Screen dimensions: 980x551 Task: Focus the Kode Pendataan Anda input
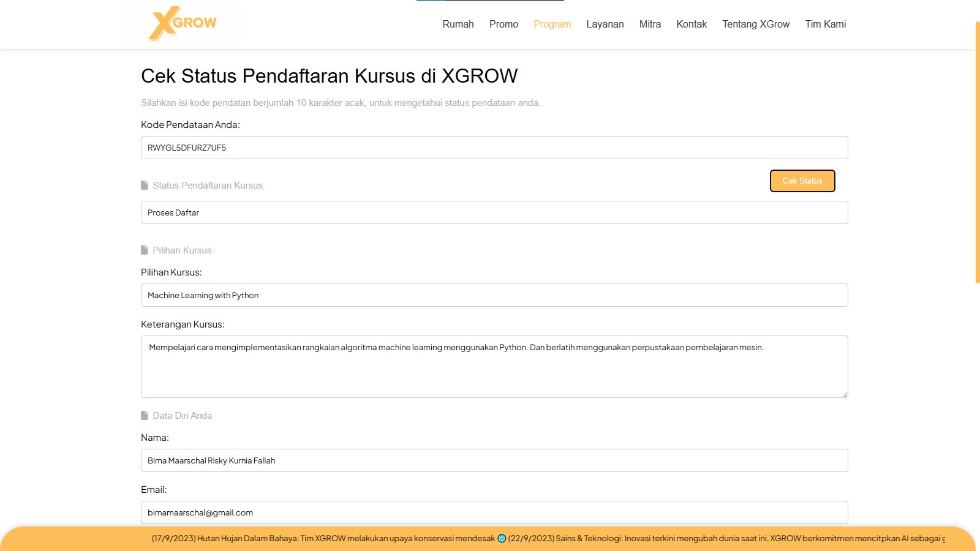[x=494, y=148]
